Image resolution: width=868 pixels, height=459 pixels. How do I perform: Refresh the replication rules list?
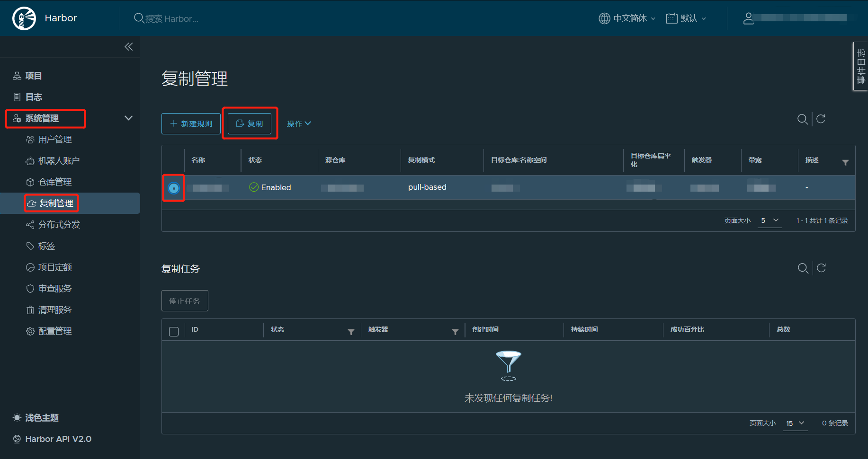tap(821, 119)
